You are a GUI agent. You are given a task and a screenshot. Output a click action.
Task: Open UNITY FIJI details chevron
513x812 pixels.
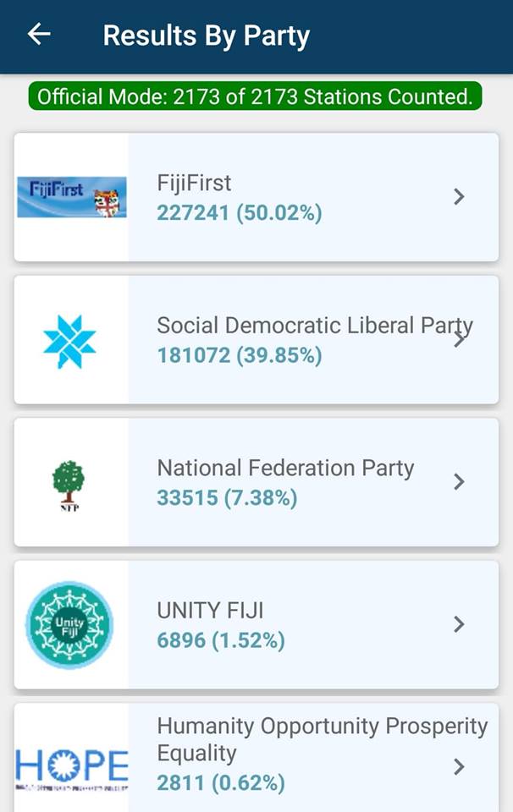pos(459,624)
